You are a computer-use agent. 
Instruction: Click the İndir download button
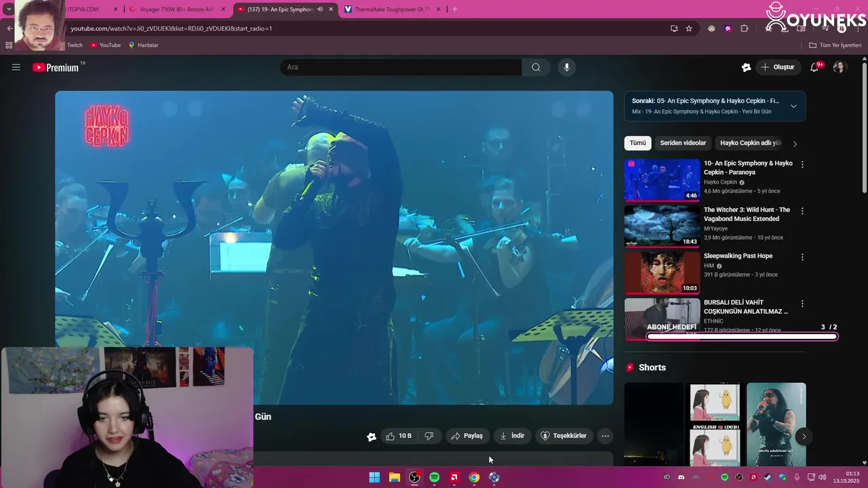513,436
